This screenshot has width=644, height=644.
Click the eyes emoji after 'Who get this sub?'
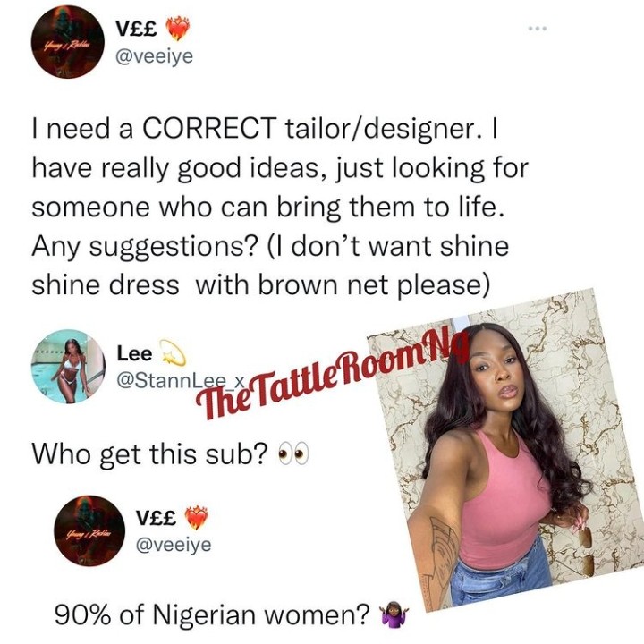tap(293, 453)
